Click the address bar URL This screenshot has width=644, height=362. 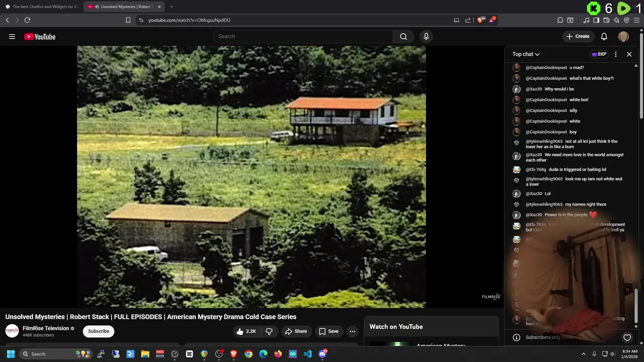(x=189, y=20)
